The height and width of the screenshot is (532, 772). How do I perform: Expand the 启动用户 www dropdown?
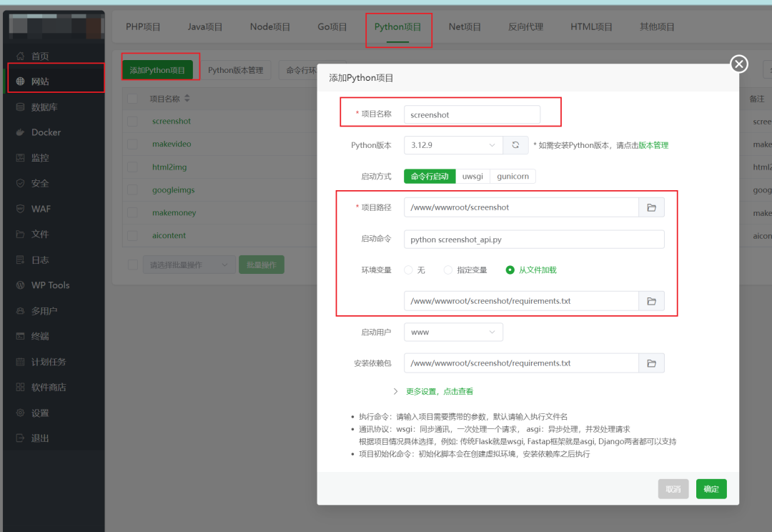click(453, 332)
